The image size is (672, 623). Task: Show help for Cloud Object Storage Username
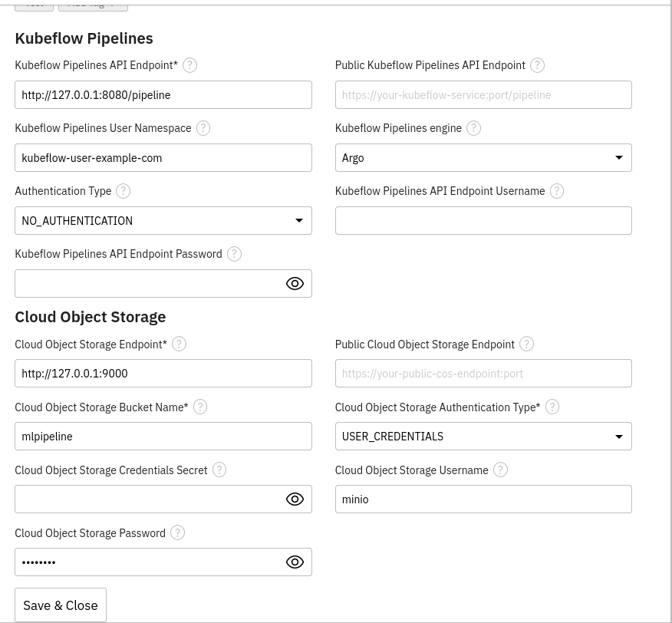(x=500, y=470)
